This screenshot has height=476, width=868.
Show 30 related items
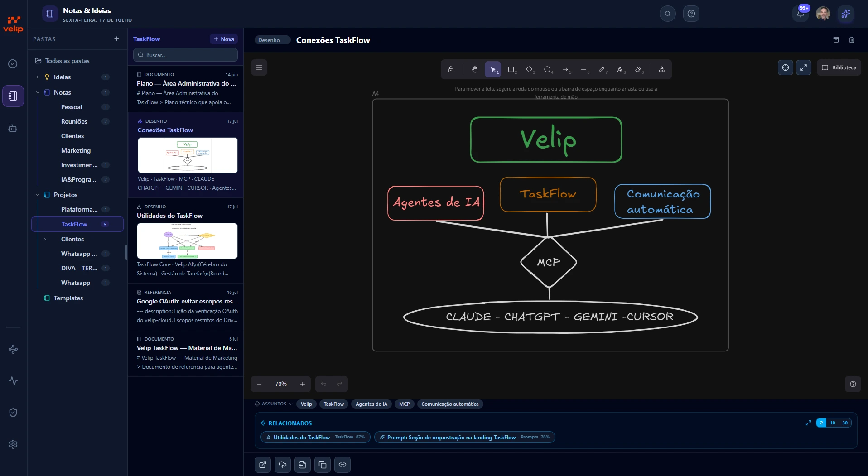[845, 423]
